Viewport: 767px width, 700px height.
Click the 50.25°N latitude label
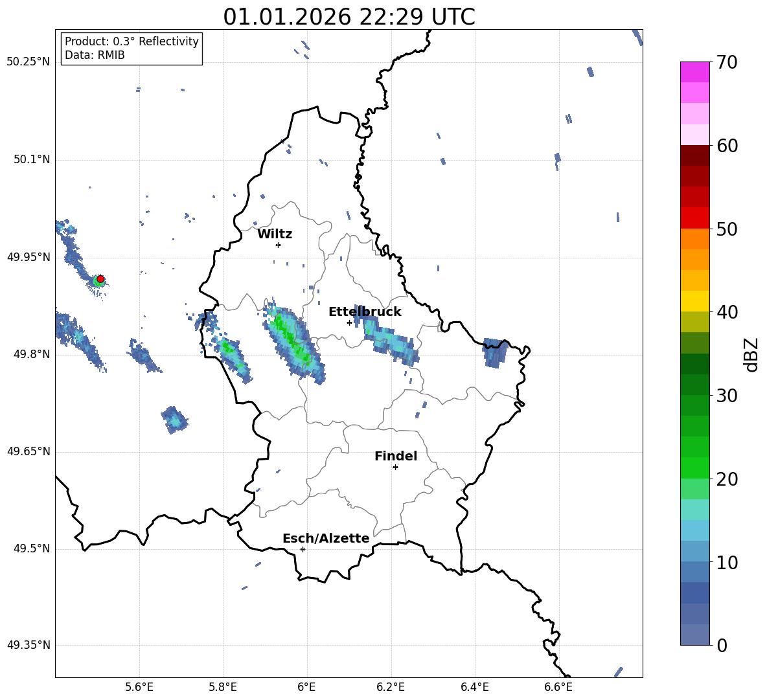click(x=29, y=62)
